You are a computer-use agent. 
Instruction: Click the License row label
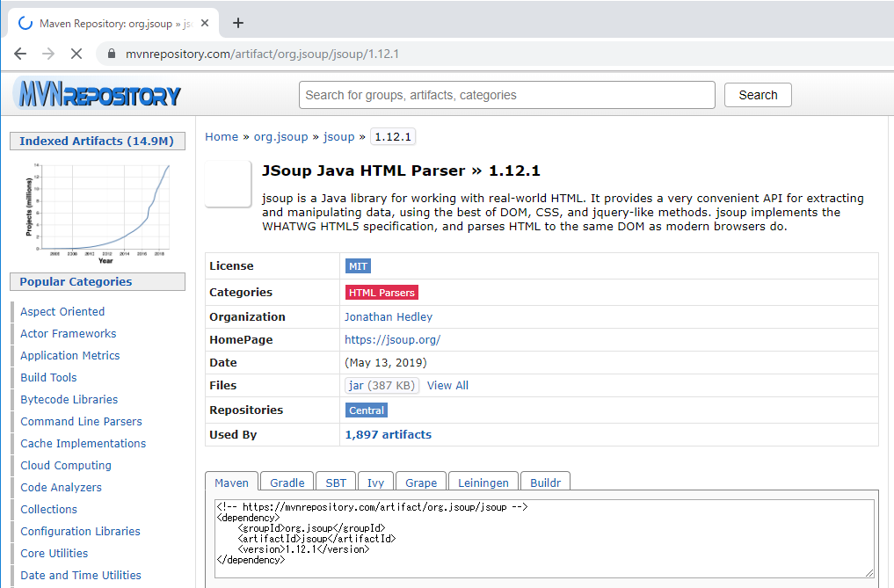click(231, 266)
